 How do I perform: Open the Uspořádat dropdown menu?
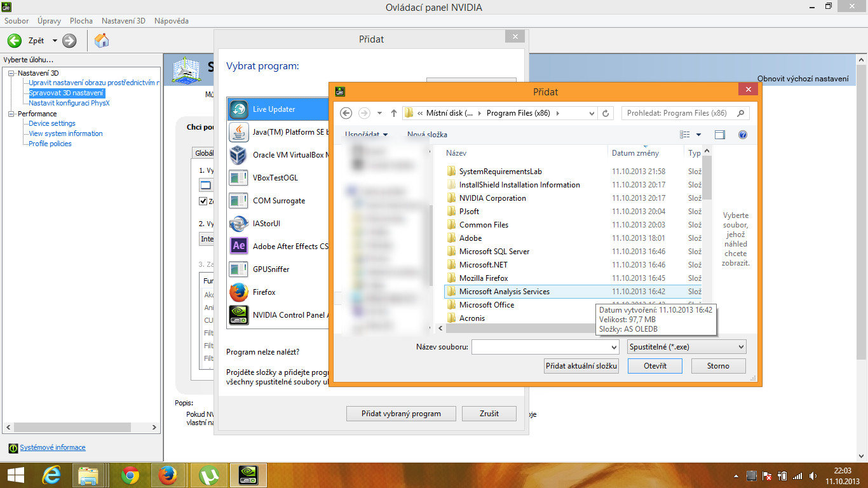point(367,135)
